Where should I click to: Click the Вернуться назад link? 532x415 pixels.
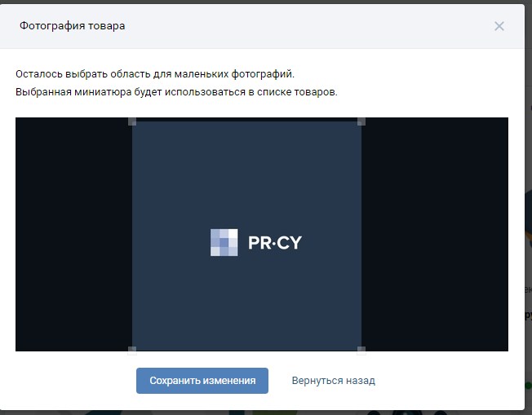point(333,381)
